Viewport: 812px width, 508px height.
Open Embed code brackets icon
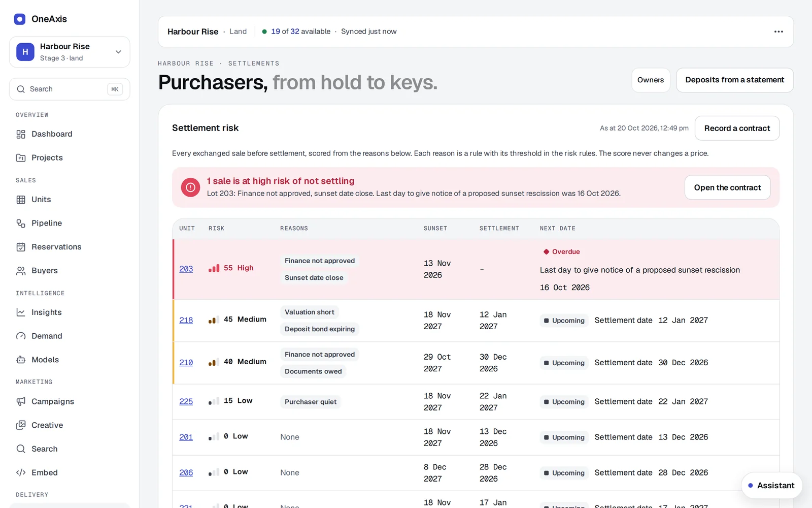click(x=21, y=472)
